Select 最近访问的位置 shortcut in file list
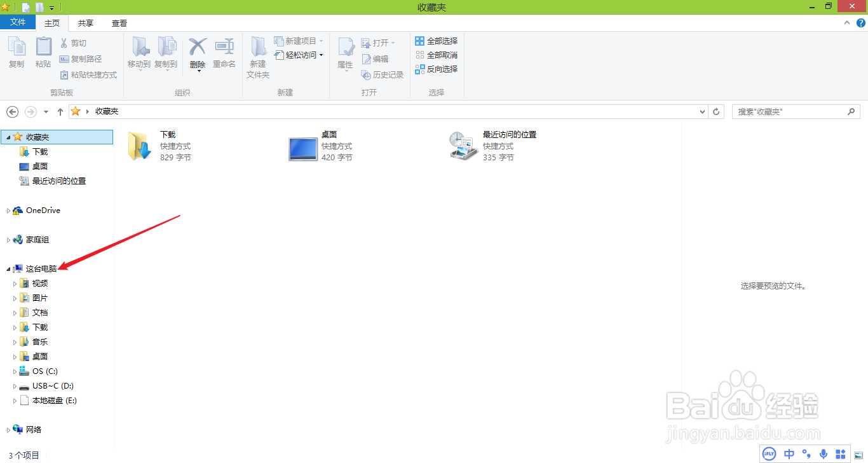 493,146
